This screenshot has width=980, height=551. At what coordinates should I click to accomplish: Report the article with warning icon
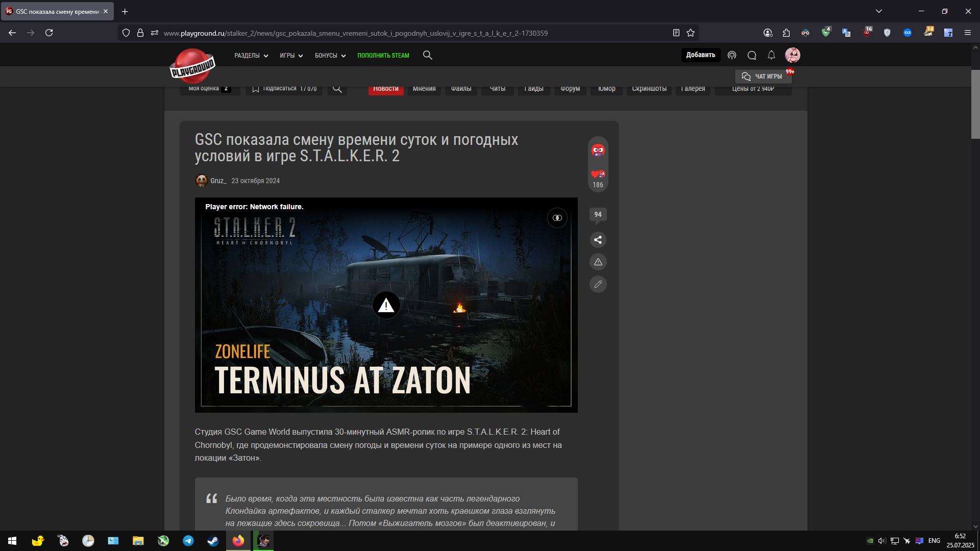coord(598,262)
